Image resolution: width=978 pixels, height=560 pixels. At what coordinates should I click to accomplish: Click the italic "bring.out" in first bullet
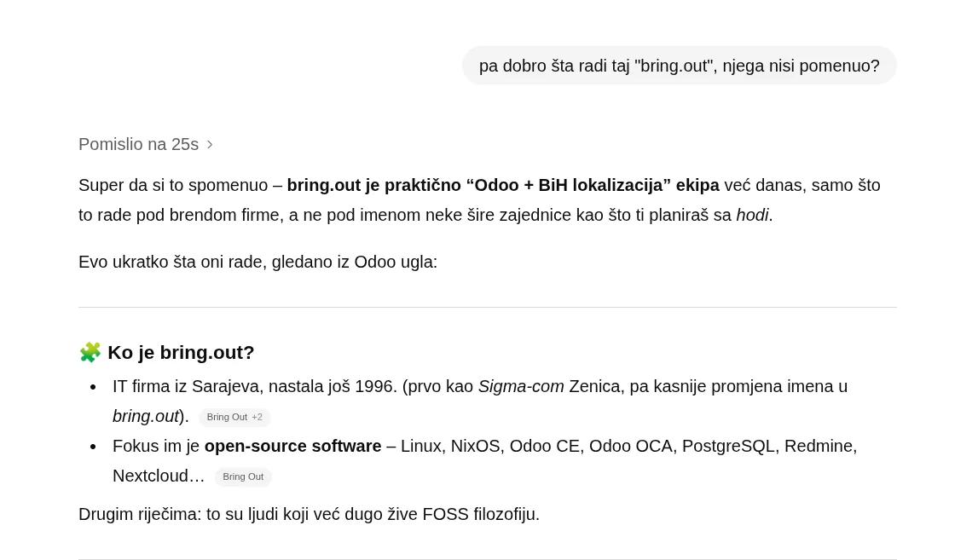pos(145,416)
